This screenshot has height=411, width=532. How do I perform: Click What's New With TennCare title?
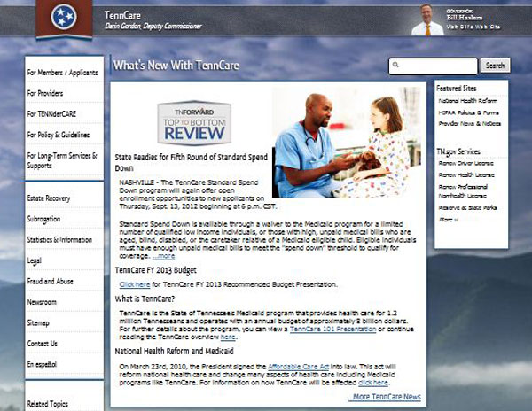point(176,65)
